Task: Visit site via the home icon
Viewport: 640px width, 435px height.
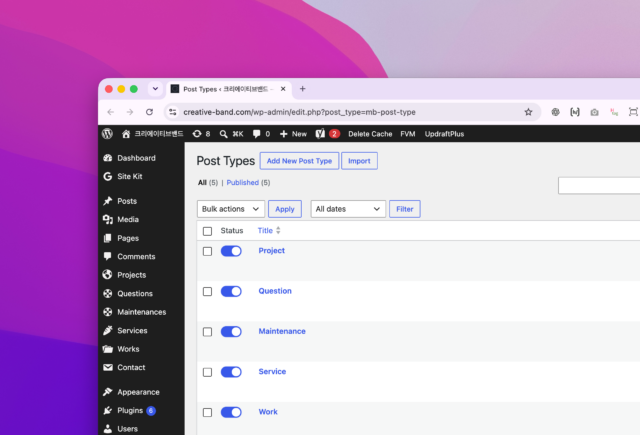Action: point(126,134)
